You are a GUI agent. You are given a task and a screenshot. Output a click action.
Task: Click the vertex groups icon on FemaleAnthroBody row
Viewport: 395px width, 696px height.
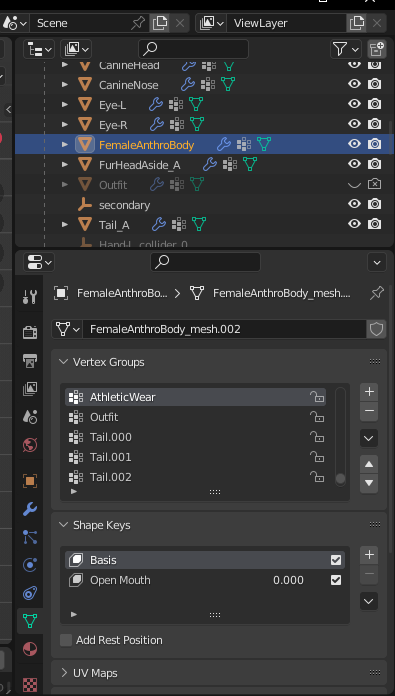[x=244, y=144]
